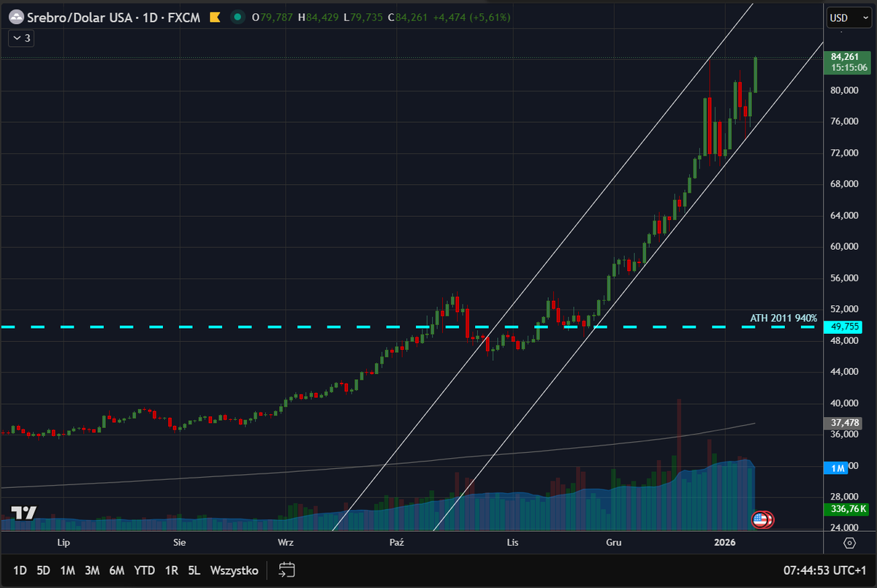
Task: Click the TradingView logo on the chart
Action: pos(24,513)
